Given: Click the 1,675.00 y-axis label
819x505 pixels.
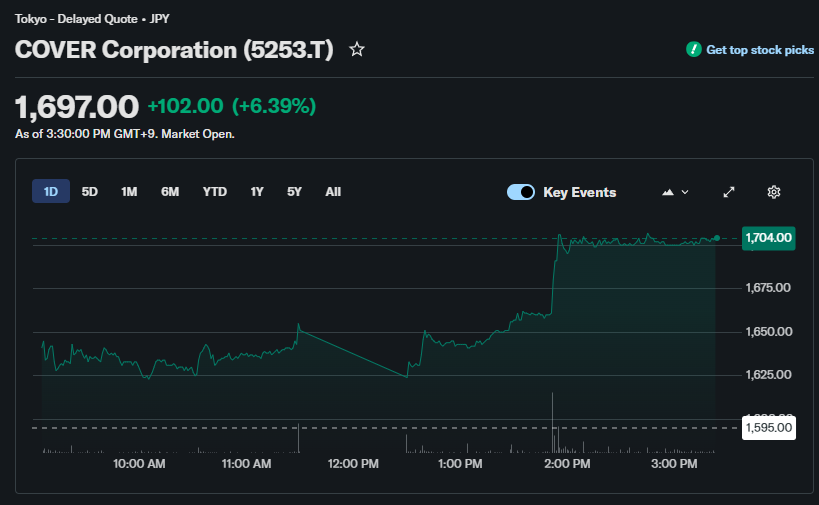Looking at the screenshot, I should point(768,288).
